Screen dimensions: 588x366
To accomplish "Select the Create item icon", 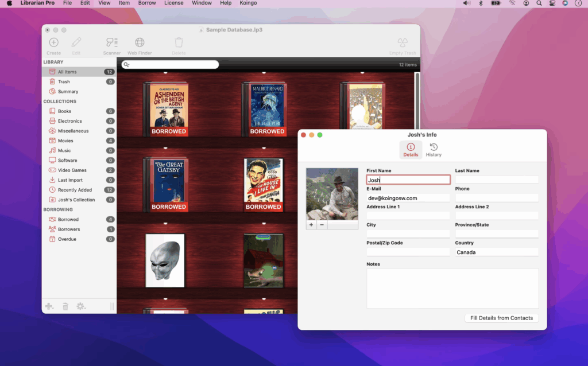I will point(53,42).
